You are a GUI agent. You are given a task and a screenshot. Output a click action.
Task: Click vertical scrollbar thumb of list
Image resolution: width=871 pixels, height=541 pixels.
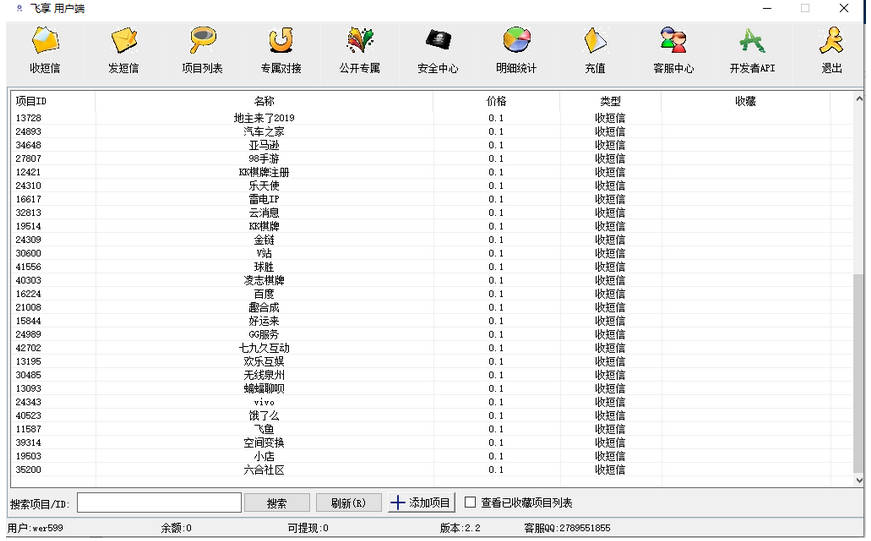pyautogui.click(x=859, y=373)
